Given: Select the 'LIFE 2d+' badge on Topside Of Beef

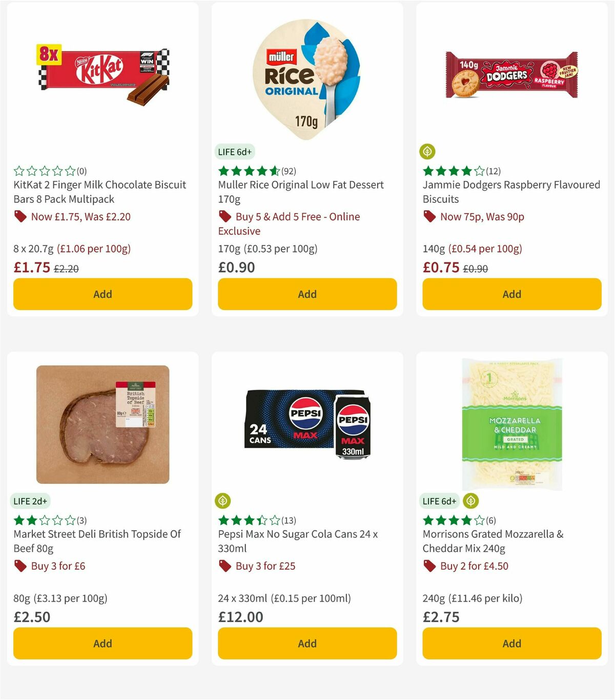Looking at the screenshot, I should (30, 501).
